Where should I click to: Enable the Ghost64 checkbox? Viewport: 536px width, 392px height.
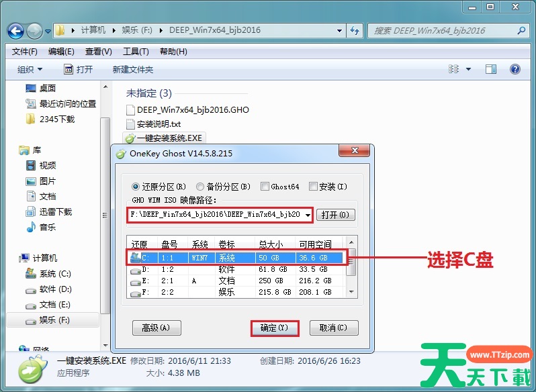click(x=265, y=187)
